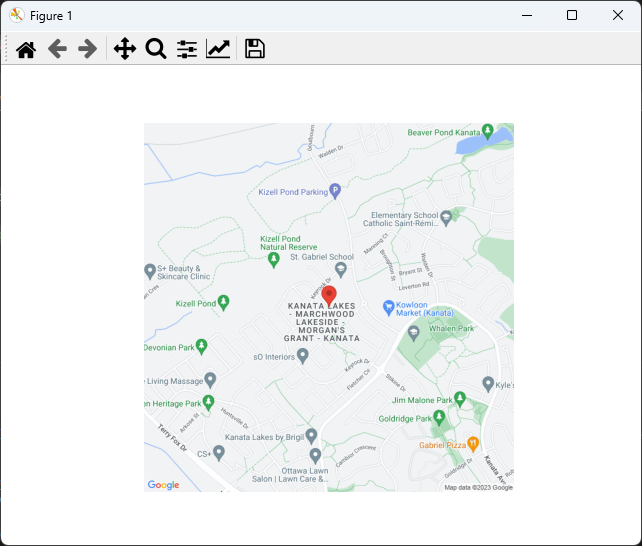The height and width of the screenshot is (546, 642).
Task: Click Heritage Park green marker
Action: tap(208, 402)
